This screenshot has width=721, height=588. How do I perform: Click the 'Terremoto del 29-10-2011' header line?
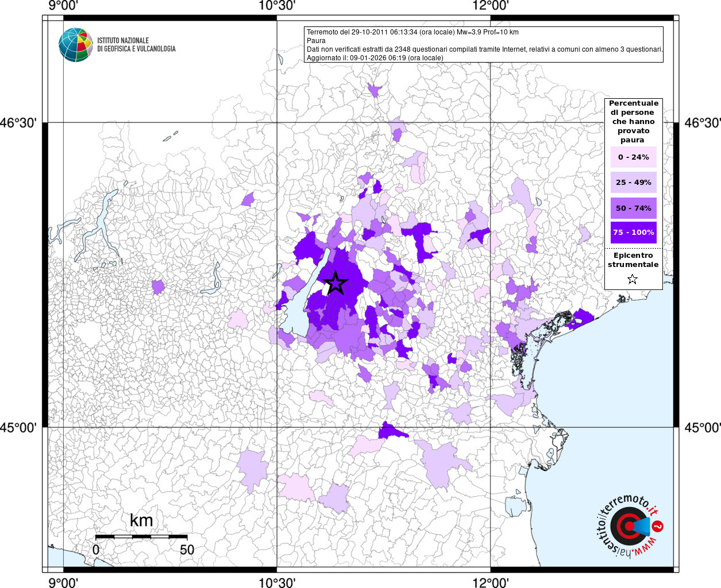[x=412, y=32]
